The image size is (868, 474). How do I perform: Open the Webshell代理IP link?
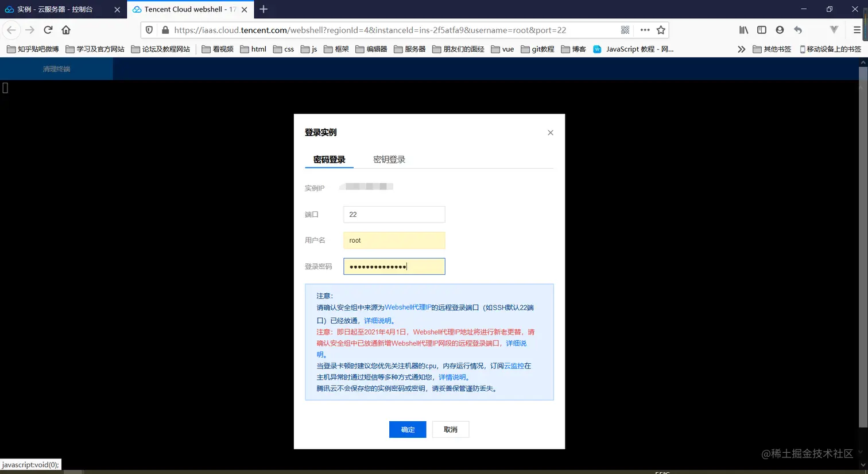coord(408,308)
